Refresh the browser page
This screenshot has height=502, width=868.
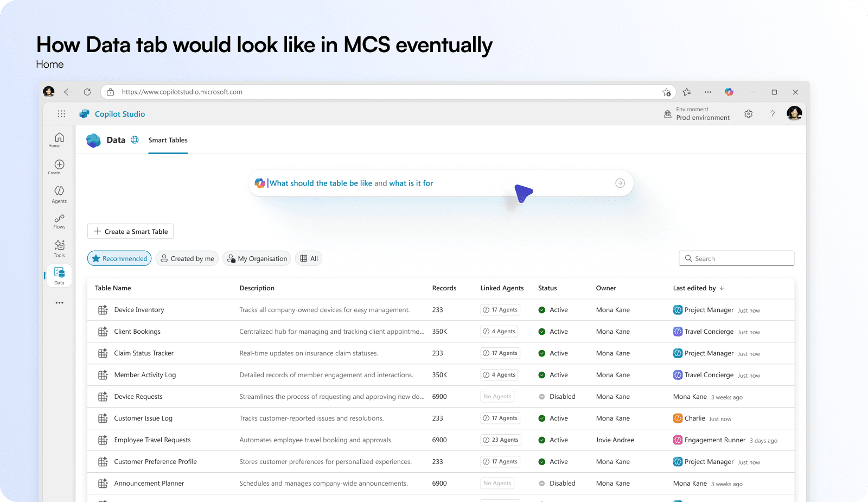tap(87, 92)
